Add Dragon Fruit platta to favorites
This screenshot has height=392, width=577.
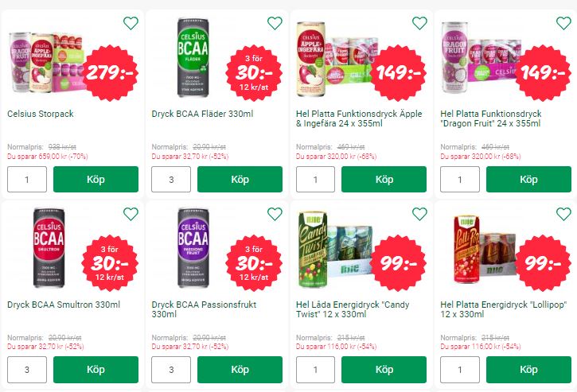[563, 23]
